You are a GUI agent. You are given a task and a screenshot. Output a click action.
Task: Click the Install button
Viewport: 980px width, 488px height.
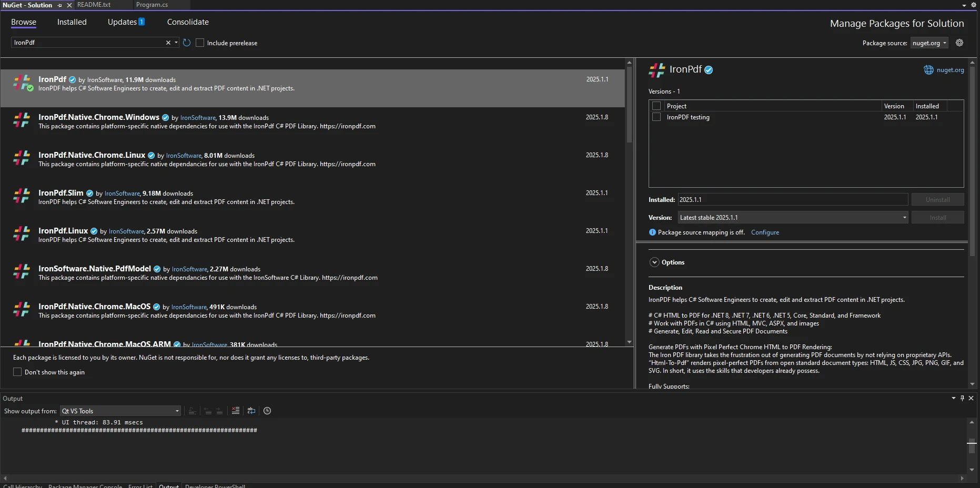pyautogui.click(x=938, y=218)
